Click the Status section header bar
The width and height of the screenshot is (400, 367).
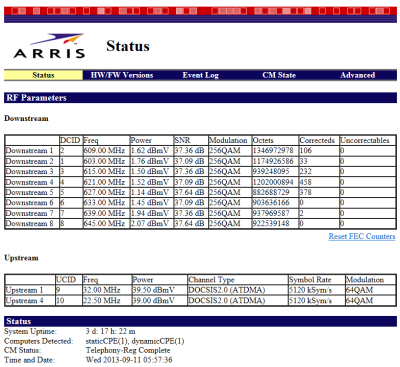200,321
